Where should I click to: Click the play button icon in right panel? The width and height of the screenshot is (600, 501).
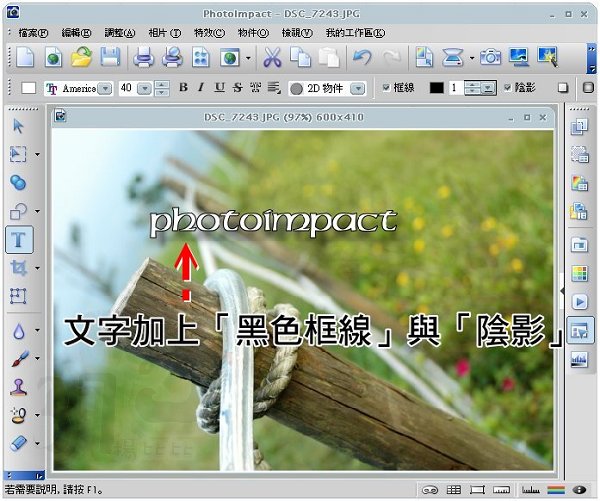point(580,302)
